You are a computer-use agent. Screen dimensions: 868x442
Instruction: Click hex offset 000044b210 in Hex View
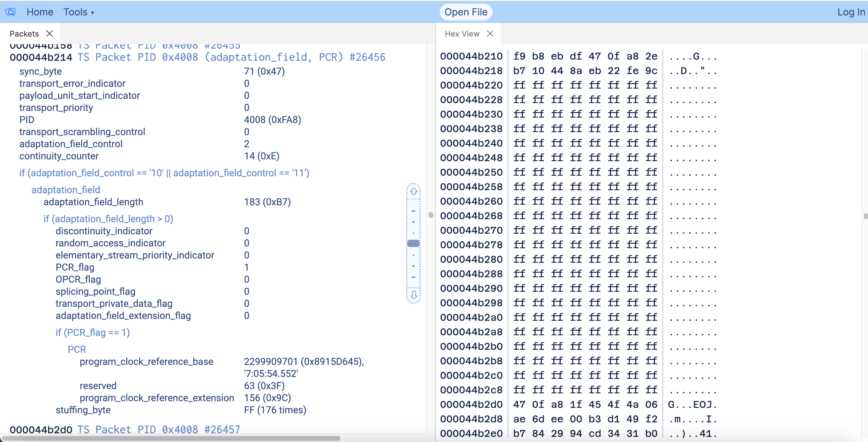pos(471,56)
